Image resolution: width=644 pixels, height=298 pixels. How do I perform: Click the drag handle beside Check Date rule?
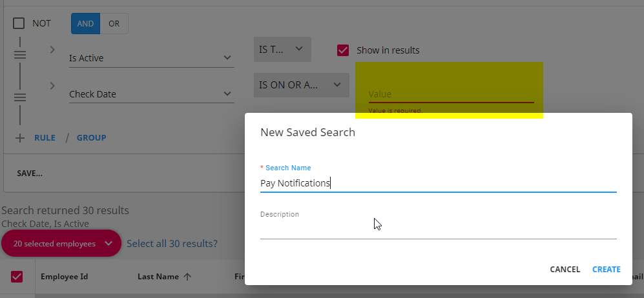(20, 97)
